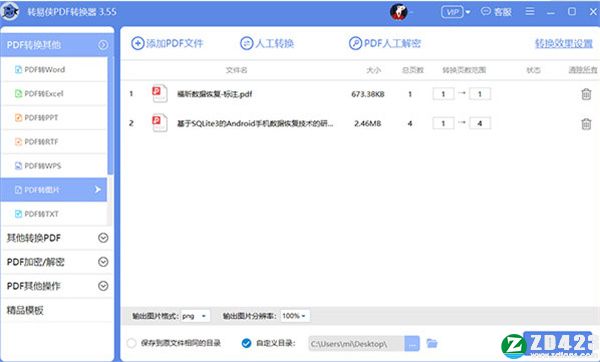Open 转换效果设置 link
The height and width of the screenshot is (362, 600).
click(x=564, y=44)
